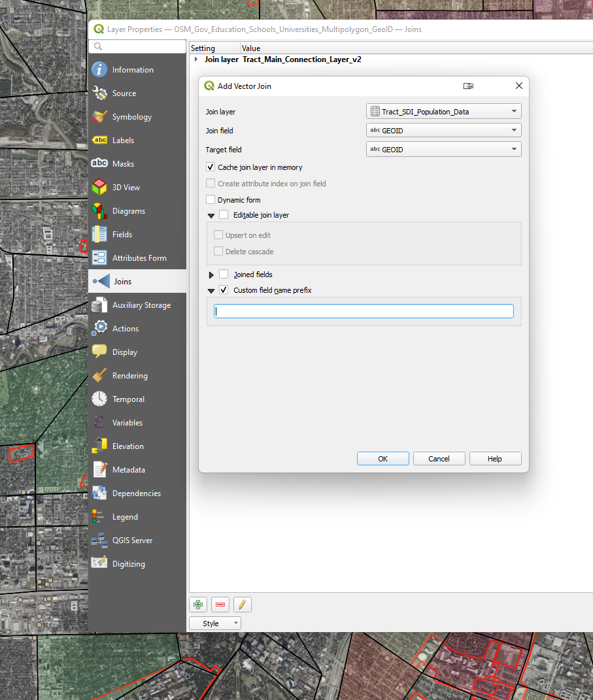Click the Cancel button
Screen dimensions: 593x700
click(x=439, y=458)
